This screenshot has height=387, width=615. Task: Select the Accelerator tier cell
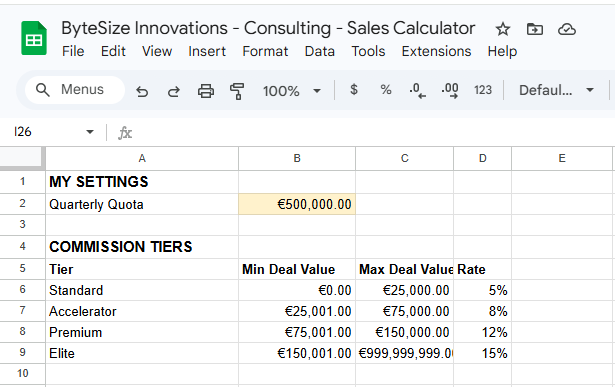coord(142,311)
